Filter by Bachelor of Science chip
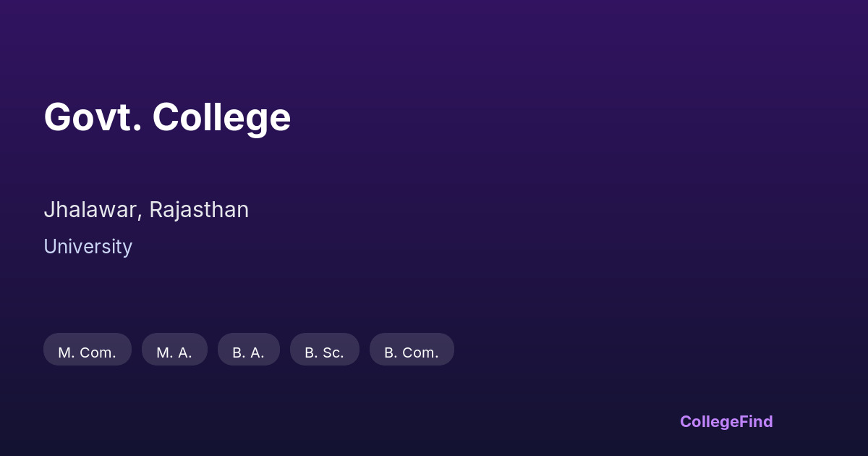Image resolution: width=868 pixels, height=456 pixels. click(x=324, y=350)
